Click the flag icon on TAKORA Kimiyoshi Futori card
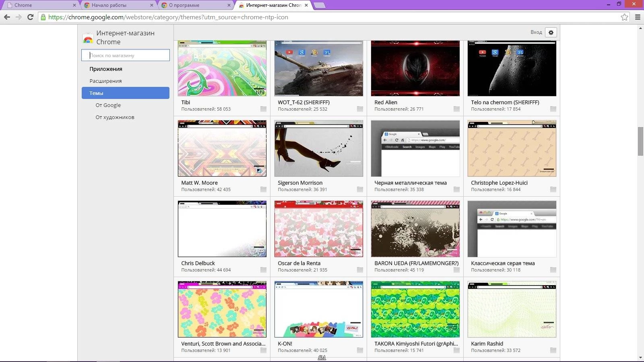Image resolution: width=644 pixels, height=362 pixels. click(x=456, y=350)
